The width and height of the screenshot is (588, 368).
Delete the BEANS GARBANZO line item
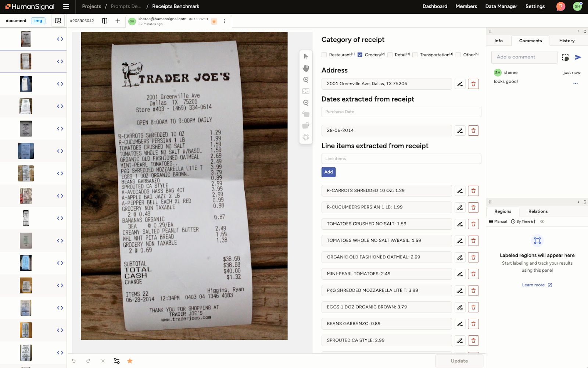[473, 324]
